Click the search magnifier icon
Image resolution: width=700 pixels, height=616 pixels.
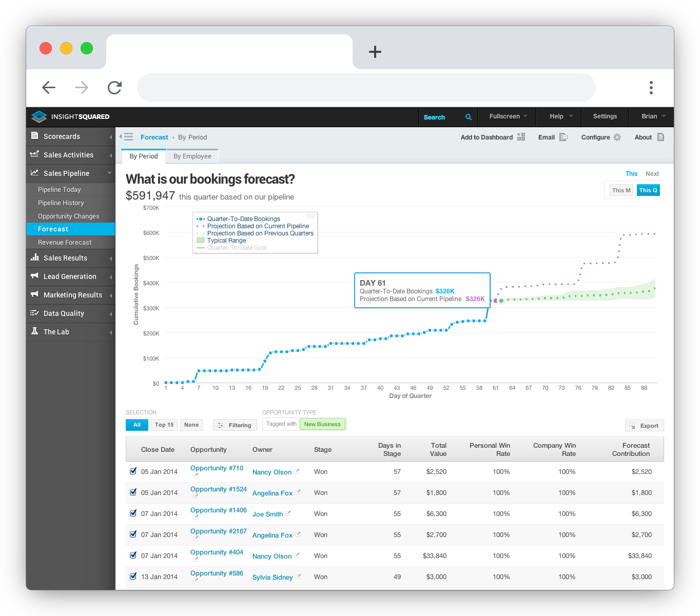point(468,117)
